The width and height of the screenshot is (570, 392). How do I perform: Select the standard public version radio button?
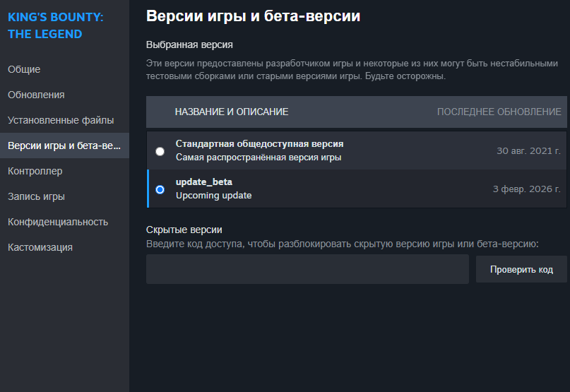[160, 151]
